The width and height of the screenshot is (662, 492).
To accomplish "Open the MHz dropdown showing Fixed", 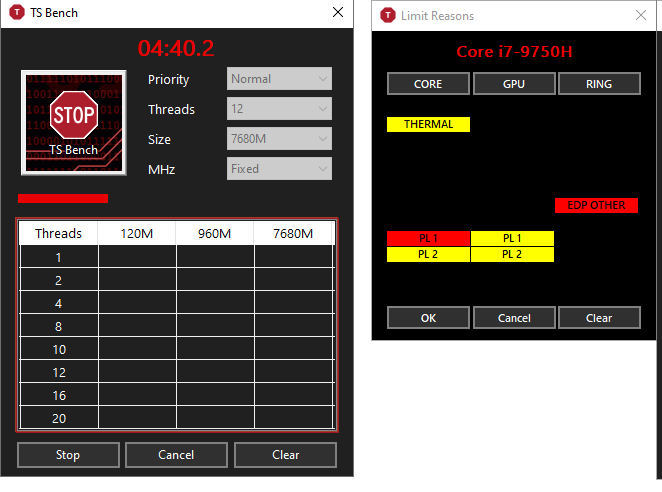I will click(x=279, y=169).
